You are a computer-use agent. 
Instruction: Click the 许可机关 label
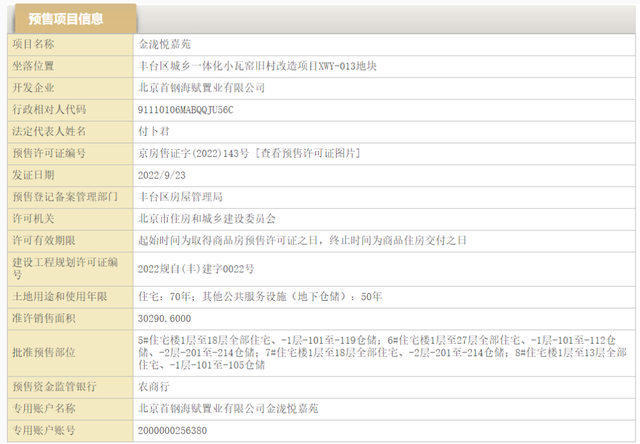pyautogui.click(x=33, y=219)
